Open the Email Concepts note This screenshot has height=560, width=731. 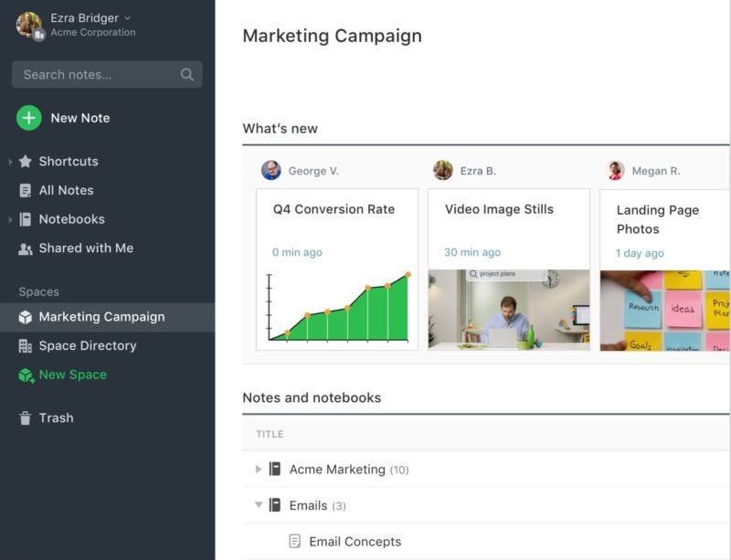coord(355,542)
